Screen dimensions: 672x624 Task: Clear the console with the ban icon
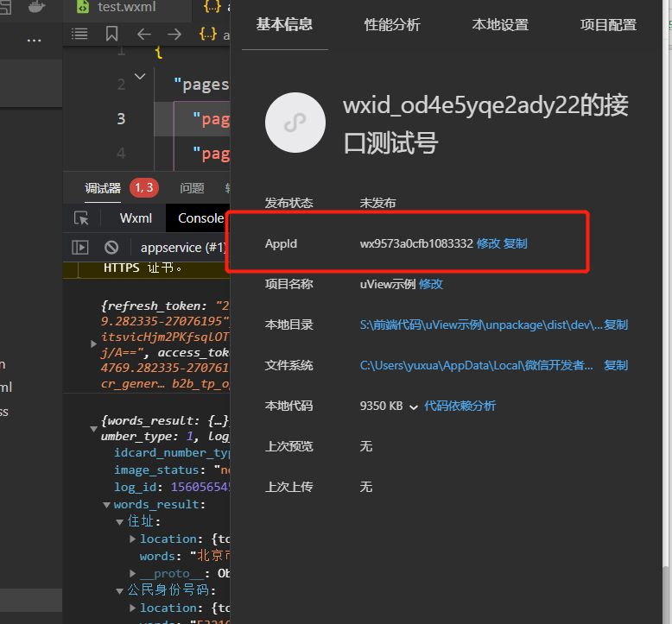pyautogui.click(x=111, y=247)
